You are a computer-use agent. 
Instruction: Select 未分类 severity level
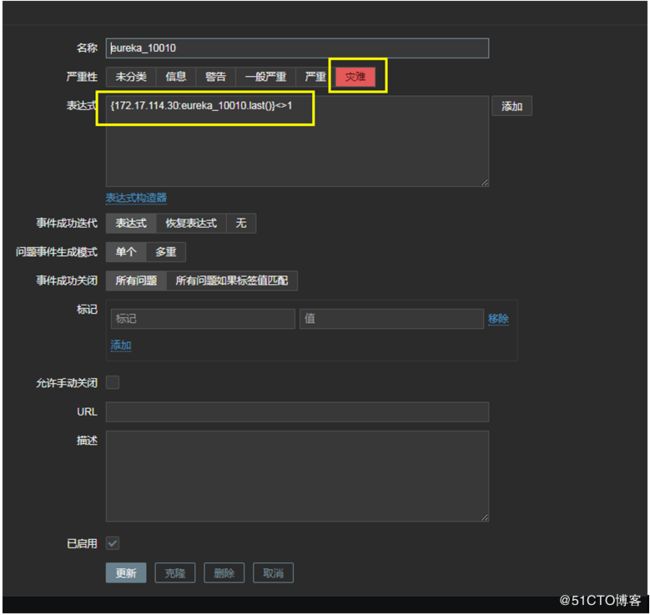click(131, 77)
